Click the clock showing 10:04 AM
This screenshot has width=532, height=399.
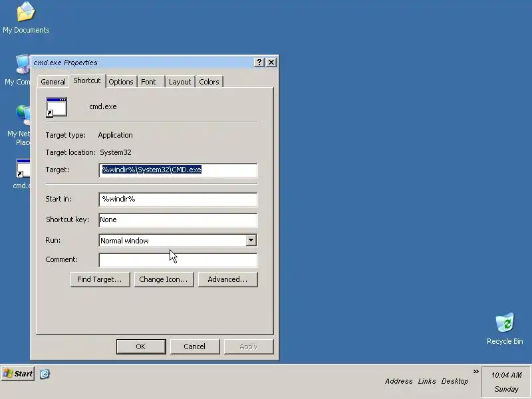(x=506, y=375)
